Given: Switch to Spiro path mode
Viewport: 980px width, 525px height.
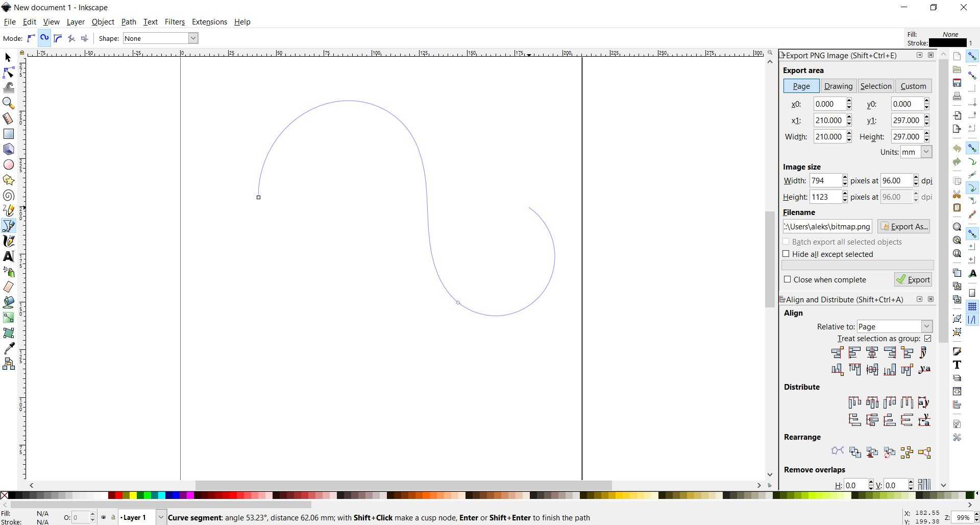Looking at the screenshot, I should pyautogui.click(x=44, y=38).
